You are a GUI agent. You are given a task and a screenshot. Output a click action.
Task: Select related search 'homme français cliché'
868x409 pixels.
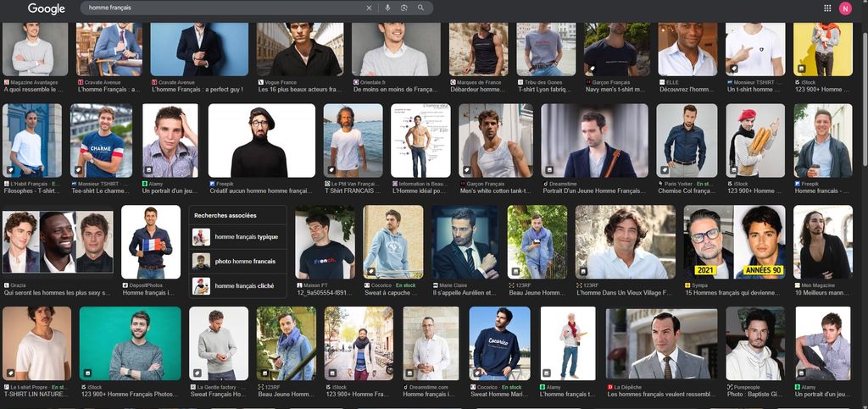coord(244,286)
